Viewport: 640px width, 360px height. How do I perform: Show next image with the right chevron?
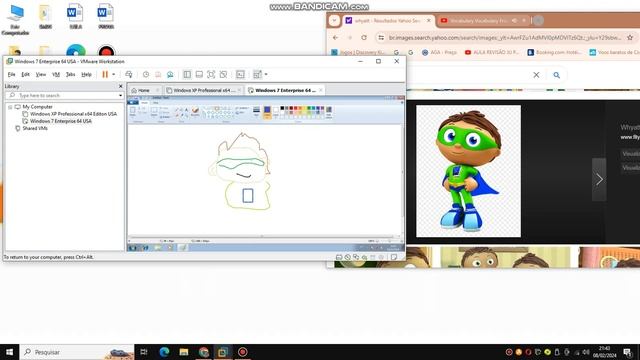click(599, 179)
